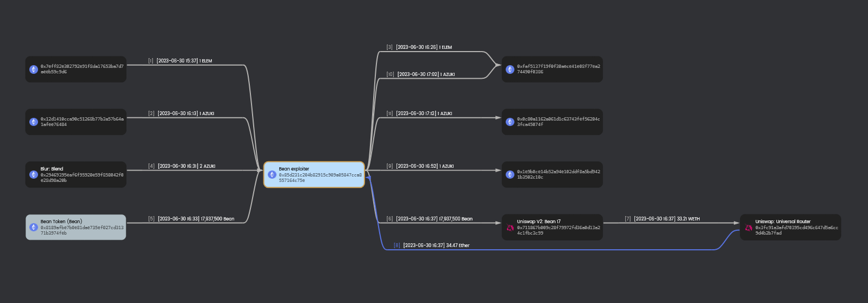Select edge label [2] 16:13 1 AZUKI
This screenshot has width=868, height=303.
coord(181,113)
